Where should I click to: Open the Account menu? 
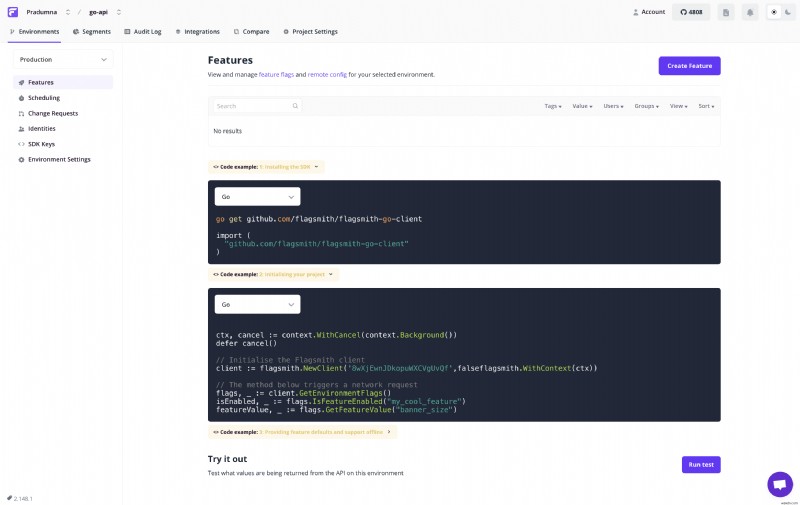click(x=649, y=12)
